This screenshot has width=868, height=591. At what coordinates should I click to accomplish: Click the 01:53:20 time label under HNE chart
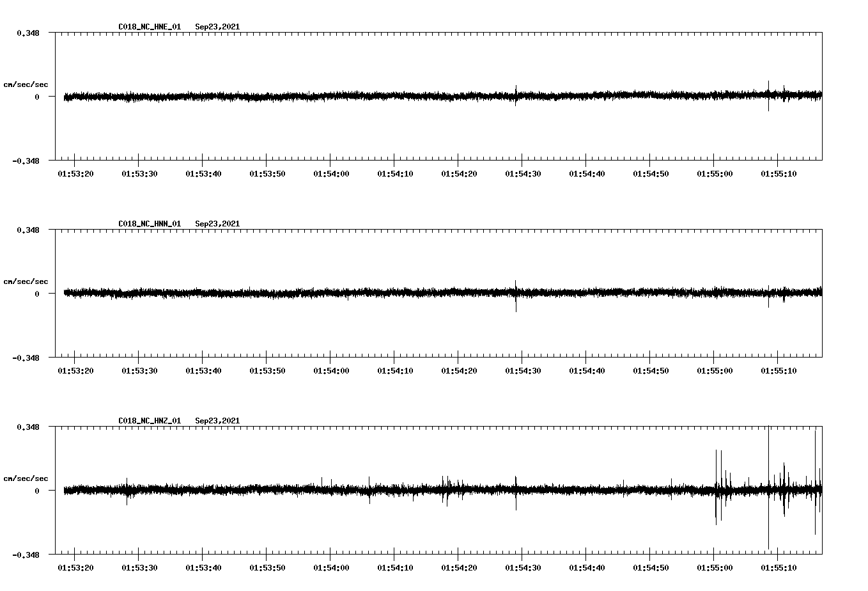[75, 174]
